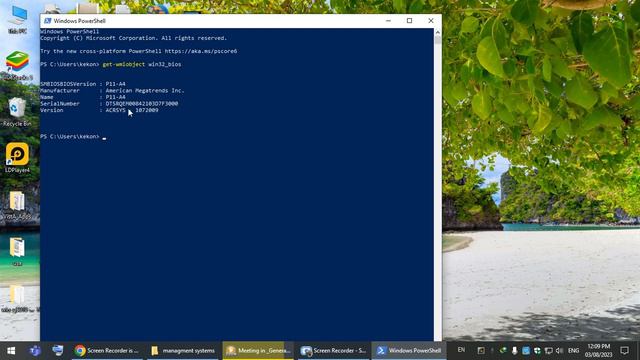The image size is (640, 360).
Task: Click the aka.ms/pscore6 URL text
Action: click(200, 51)
